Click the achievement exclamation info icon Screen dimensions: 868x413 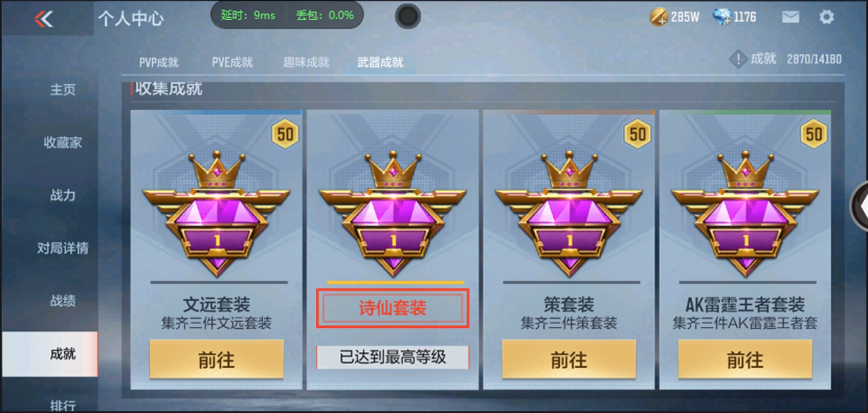pyautogui.click(x=739, y=59)
